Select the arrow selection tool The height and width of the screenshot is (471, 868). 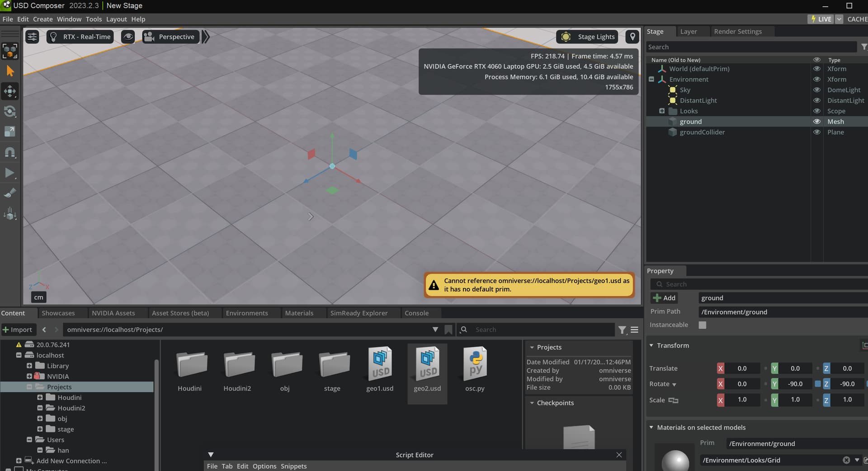10,71
